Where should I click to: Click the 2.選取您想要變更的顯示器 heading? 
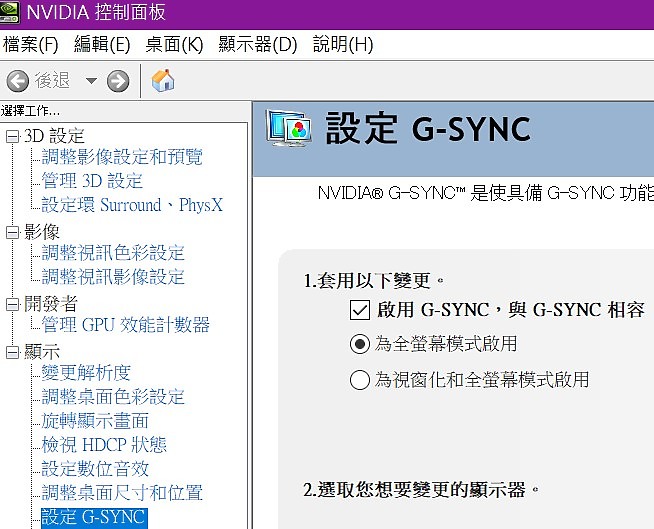(x=421, y=489)
